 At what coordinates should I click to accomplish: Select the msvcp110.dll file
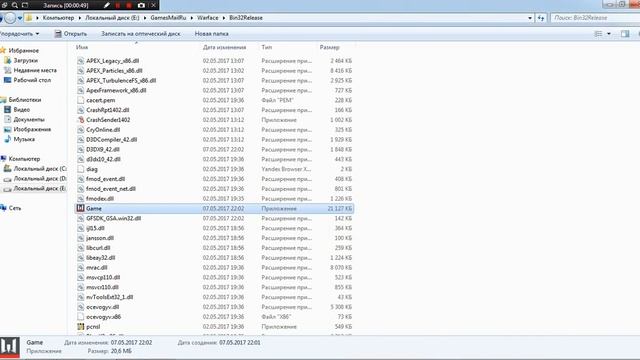(x=103, y=277)
